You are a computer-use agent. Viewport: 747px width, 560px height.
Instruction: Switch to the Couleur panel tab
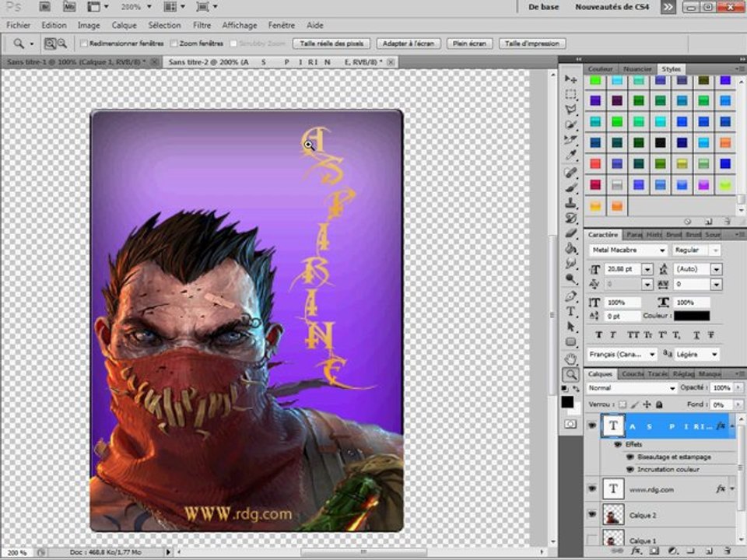[x=600, y=69]
